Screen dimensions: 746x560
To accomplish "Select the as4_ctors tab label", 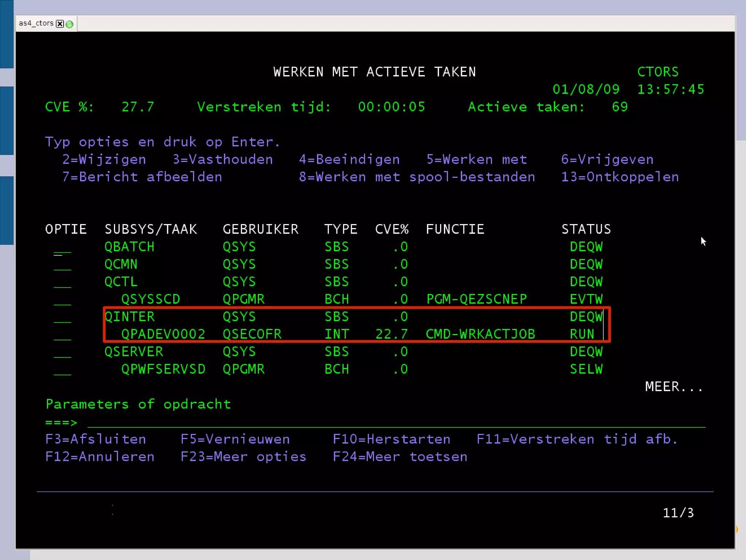I will 36,23.
